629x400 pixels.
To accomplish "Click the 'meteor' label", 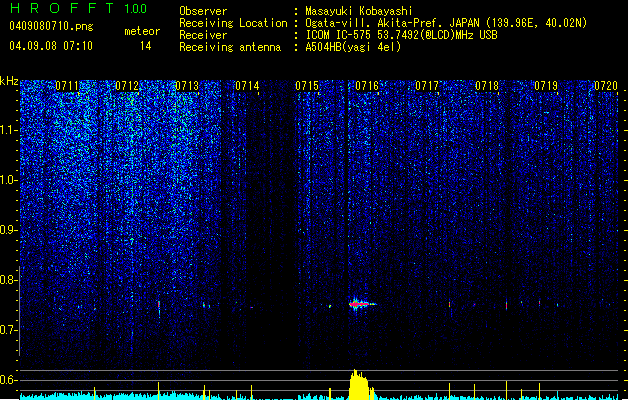I will click(142, 31).
